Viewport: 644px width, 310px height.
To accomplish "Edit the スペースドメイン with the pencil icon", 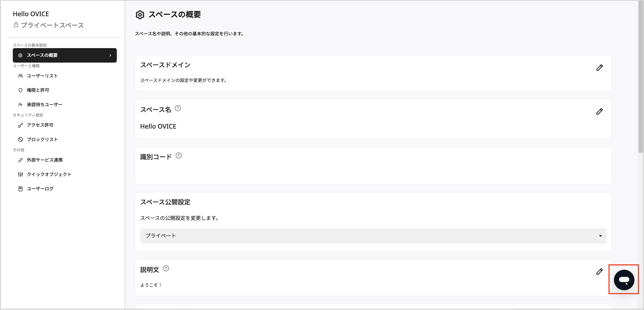I will click(x=600, y=67).
